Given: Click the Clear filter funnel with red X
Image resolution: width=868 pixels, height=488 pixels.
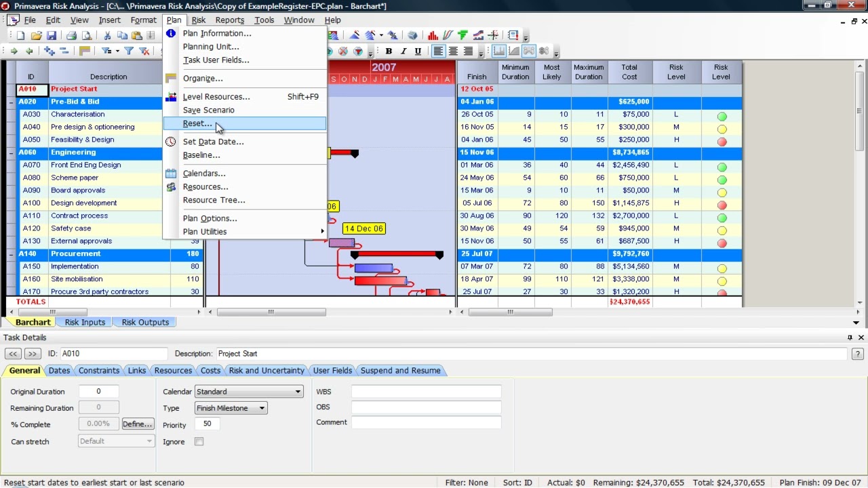Looking at the screenshot, I should [x=144, y=51].
